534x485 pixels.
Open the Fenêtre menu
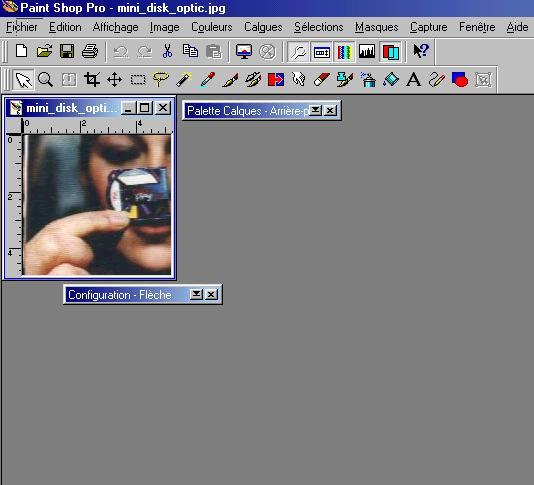coord(477,27)
